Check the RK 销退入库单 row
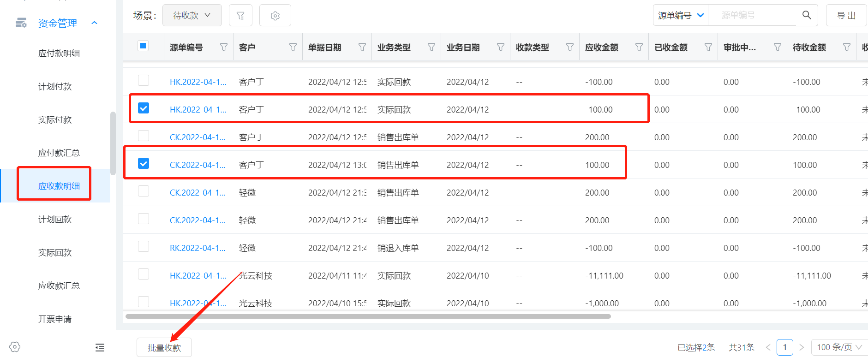Screen dimensions: 868x357 (x=144, y=246)
